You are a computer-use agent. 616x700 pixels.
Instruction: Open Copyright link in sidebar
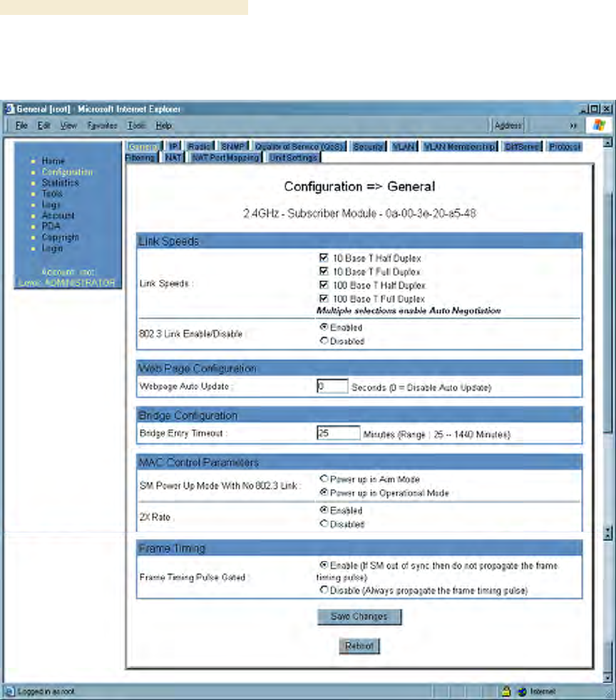pyautogui.click(x=61, y=237)
